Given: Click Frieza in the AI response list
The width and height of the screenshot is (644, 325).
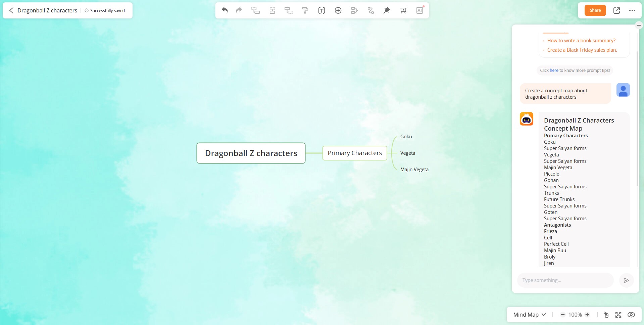Looking at the screenshot, I should pos(550,231).
